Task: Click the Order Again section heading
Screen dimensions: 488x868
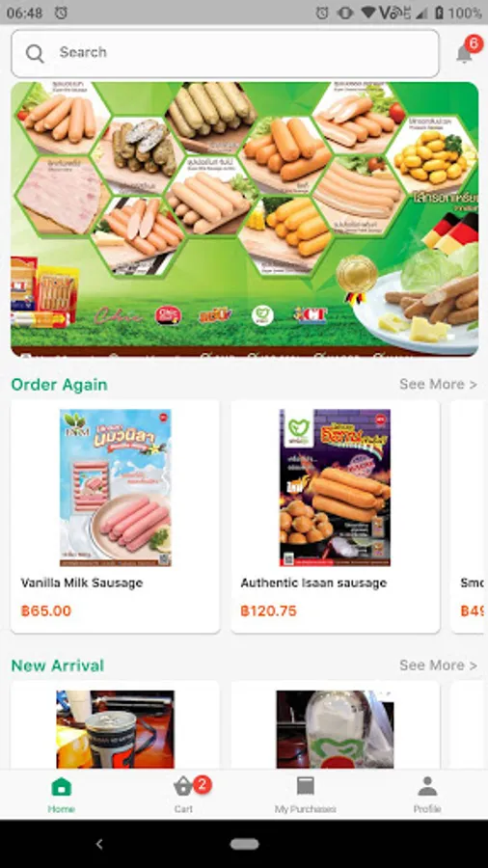Action: tap(59, 385)
